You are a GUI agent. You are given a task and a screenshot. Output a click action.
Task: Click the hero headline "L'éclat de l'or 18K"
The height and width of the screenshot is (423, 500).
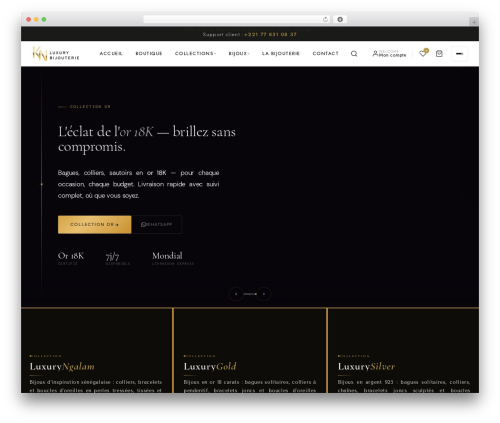click(106, 132)
